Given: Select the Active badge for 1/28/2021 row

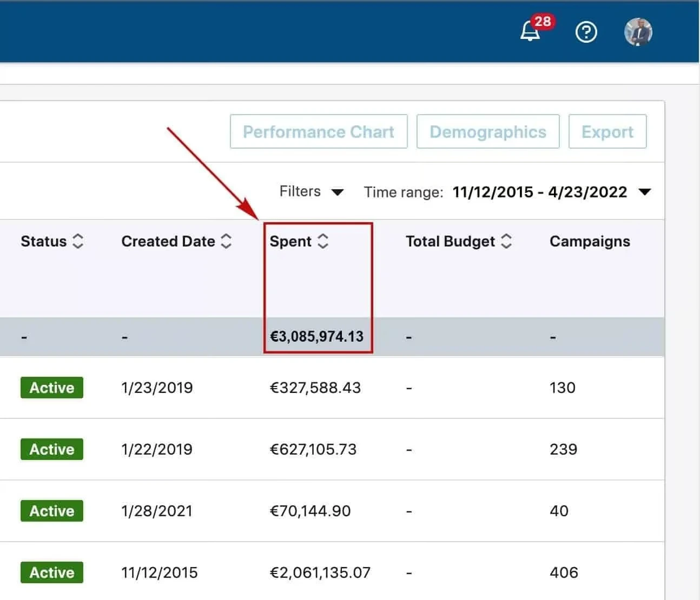Looking at the screenshot, I should point(52,511).
